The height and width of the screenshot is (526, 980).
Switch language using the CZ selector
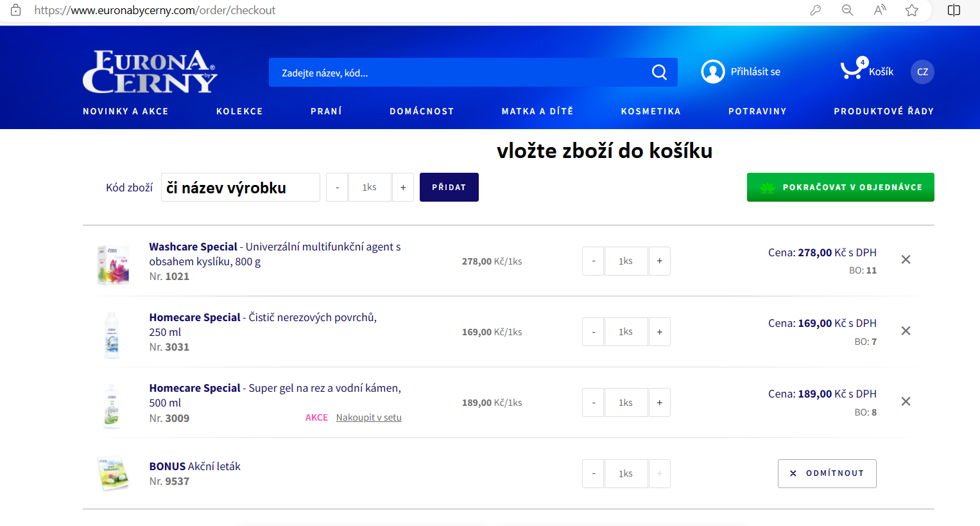pos(922,72)
